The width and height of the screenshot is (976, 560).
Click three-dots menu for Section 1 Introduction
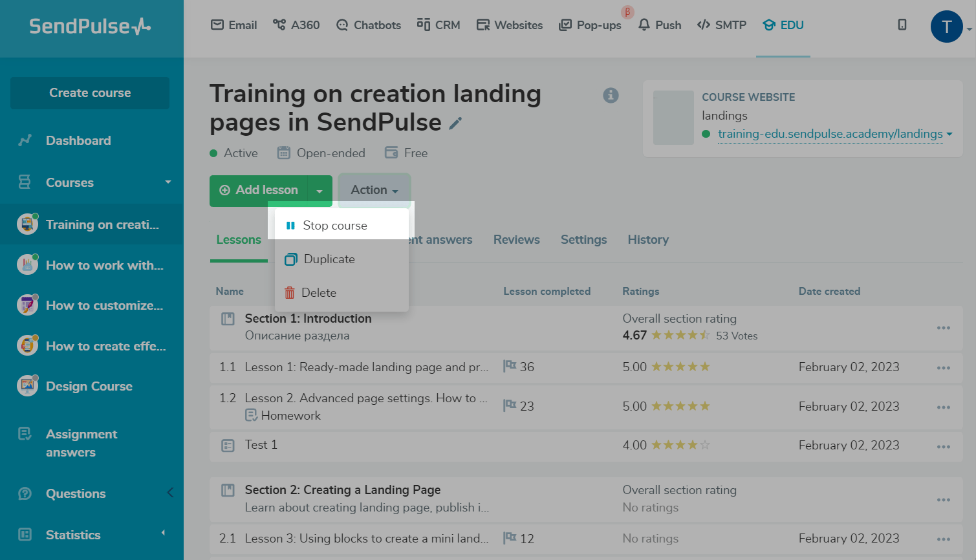pyautogui.click(x=943, y=328)
